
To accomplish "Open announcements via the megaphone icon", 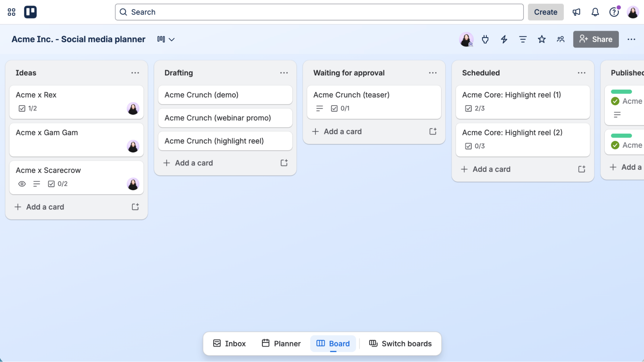I will [576, 12].
